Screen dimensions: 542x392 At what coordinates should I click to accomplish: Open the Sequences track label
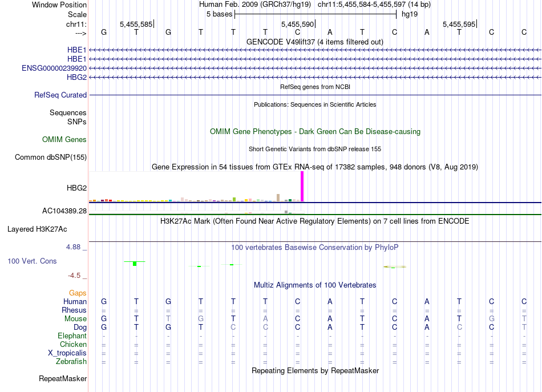pyautogui.click(x=68, y=112)
